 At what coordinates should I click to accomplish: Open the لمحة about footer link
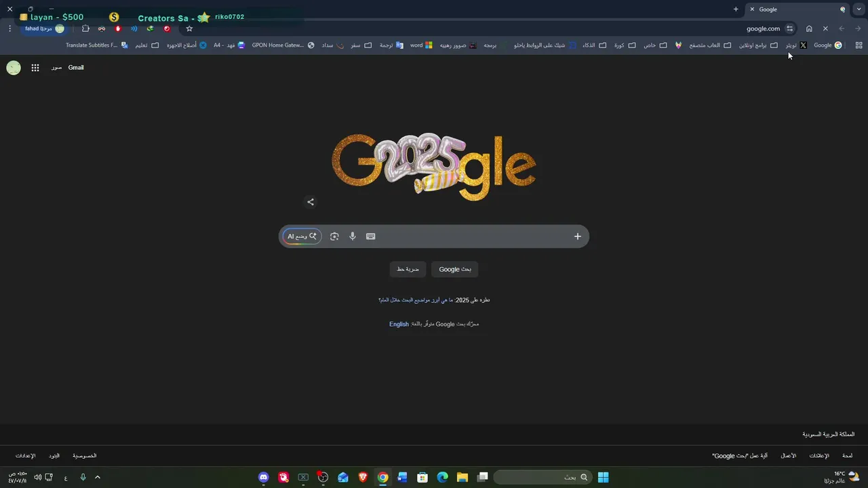point(847,455)
